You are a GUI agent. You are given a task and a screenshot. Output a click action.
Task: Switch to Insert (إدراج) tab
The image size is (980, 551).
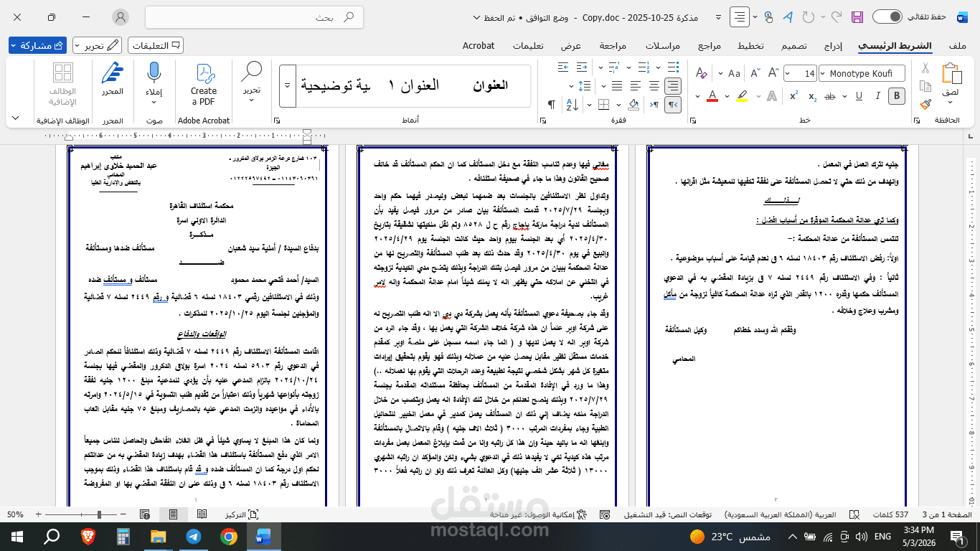tap(833, 45)
